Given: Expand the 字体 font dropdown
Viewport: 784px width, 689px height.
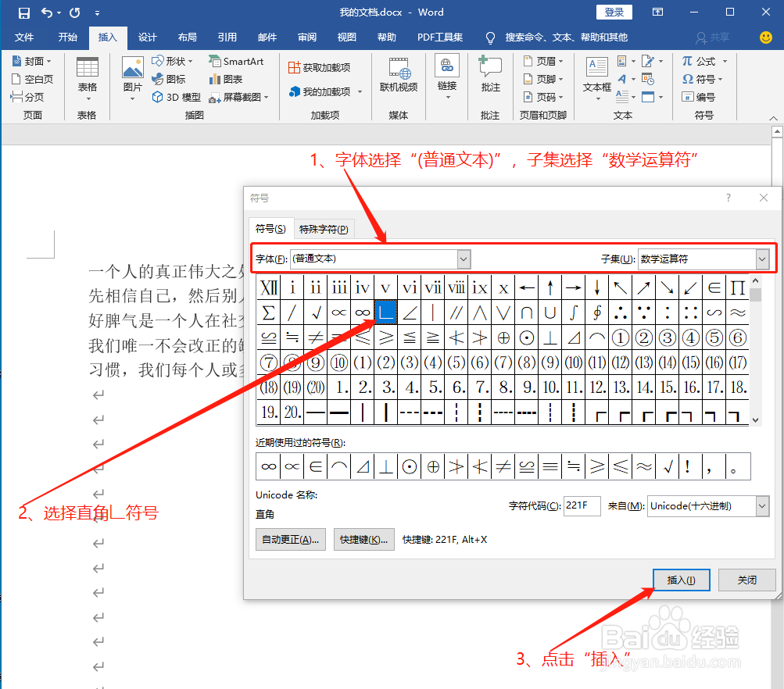Looking at the screenshot, I should pos(464,259).
